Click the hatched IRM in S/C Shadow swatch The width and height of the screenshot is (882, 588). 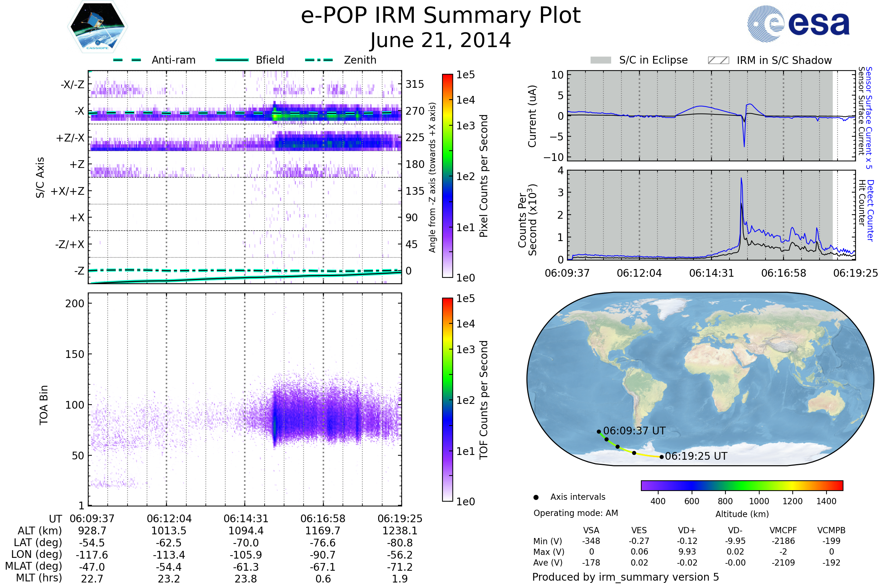click(718, 60)
